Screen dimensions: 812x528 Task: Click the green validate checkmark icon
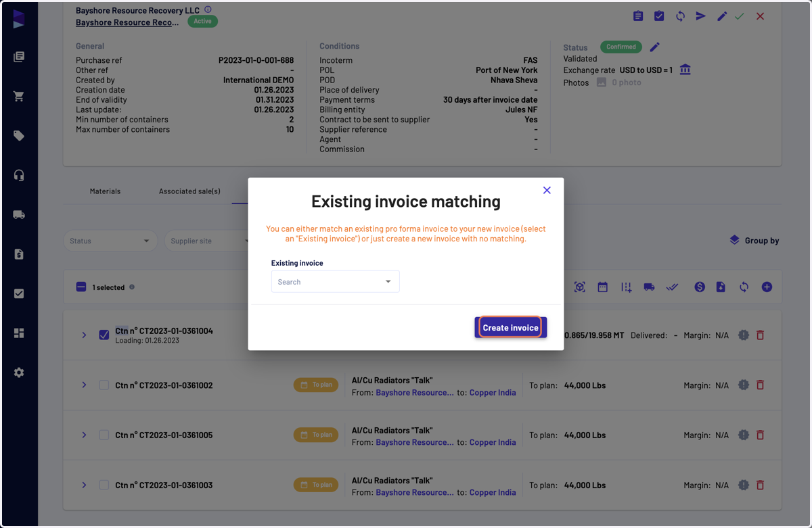tap(740, 16)
